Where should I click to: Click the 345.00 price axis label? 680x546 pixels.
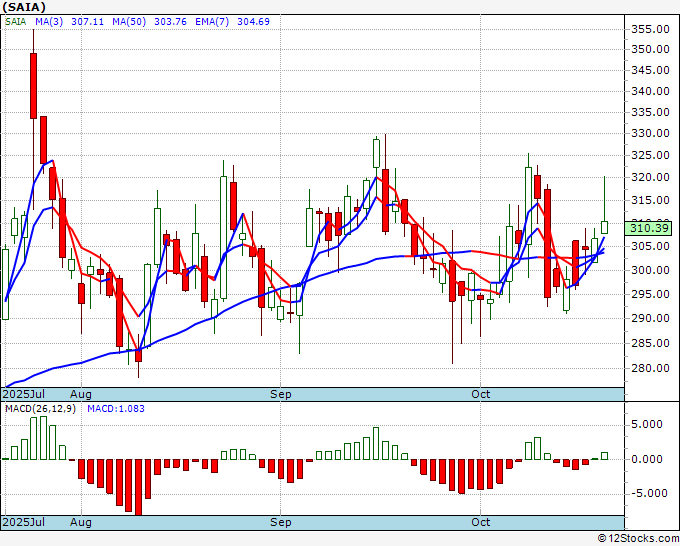pyautogui.click(x=650, y=70)
